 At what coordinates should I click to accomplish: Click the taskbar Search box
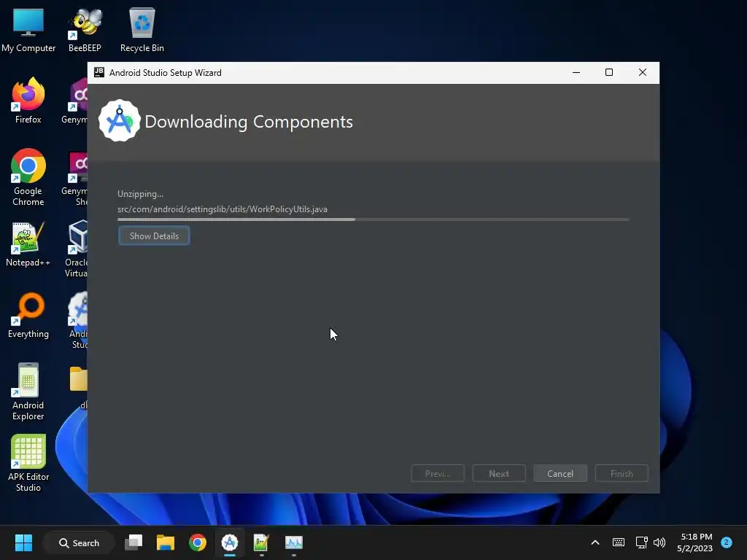point(79,542)
